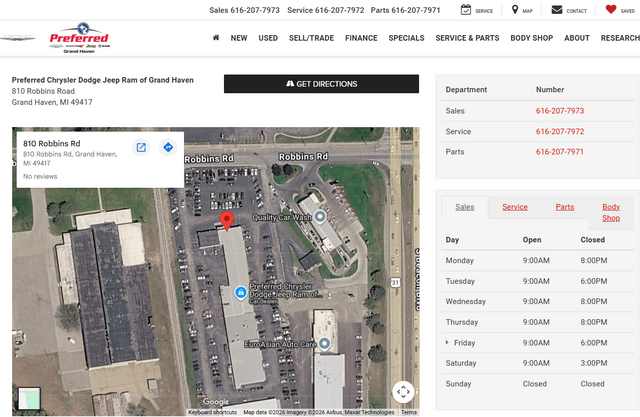The image size is (640, 417).
Task: Switch map layer using the thumbnail
Action: pos(30,398)
